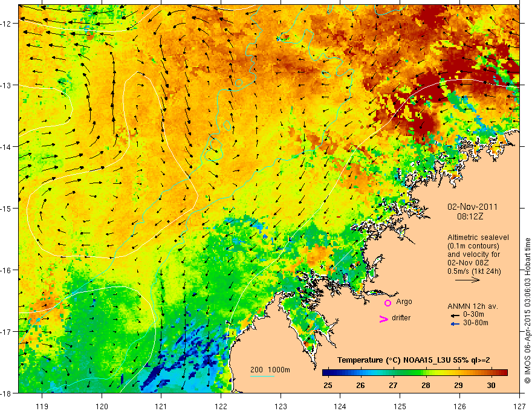
Task: Click colorbar value label 26
Action: [x=360, y=385]
